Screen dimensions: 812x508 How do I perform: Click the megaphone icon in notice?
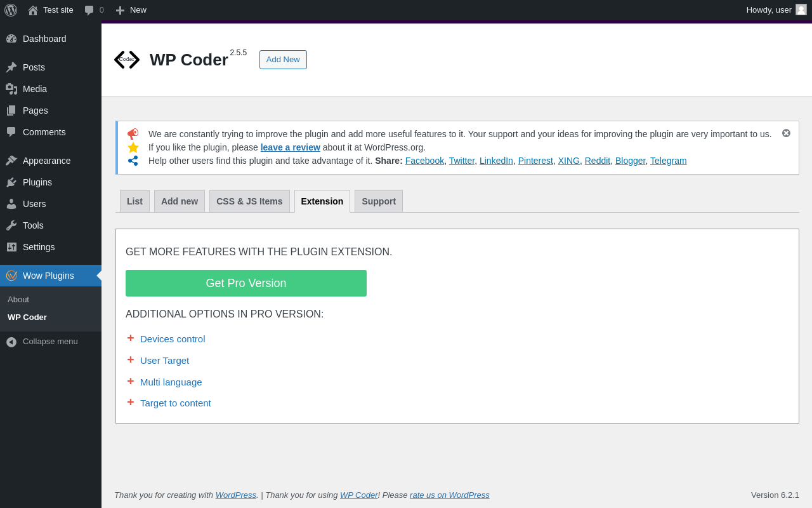point(133,134)
